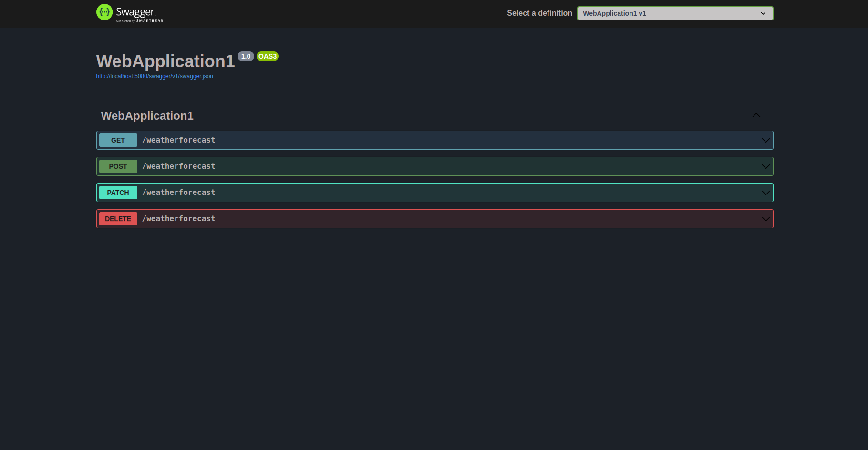Click the PATCH method badge
Viewport: 868px width, 450px height.
tap(118, 193)
